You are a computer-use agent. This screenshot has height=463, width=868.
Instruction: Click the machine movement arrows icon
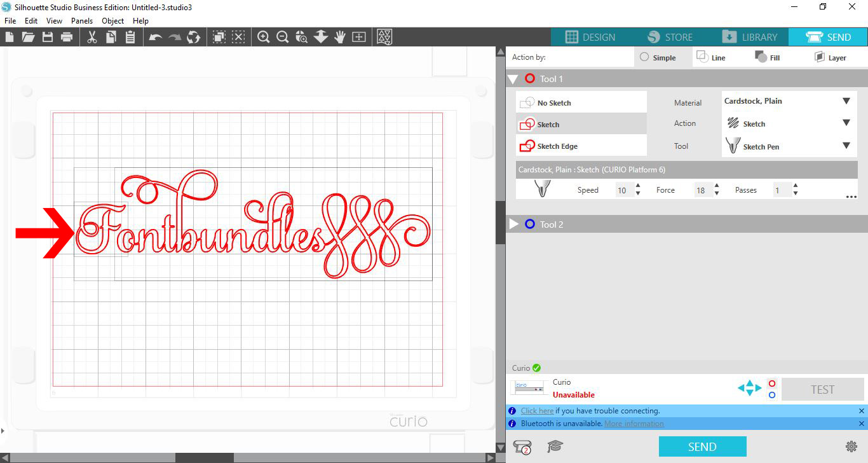749,387
